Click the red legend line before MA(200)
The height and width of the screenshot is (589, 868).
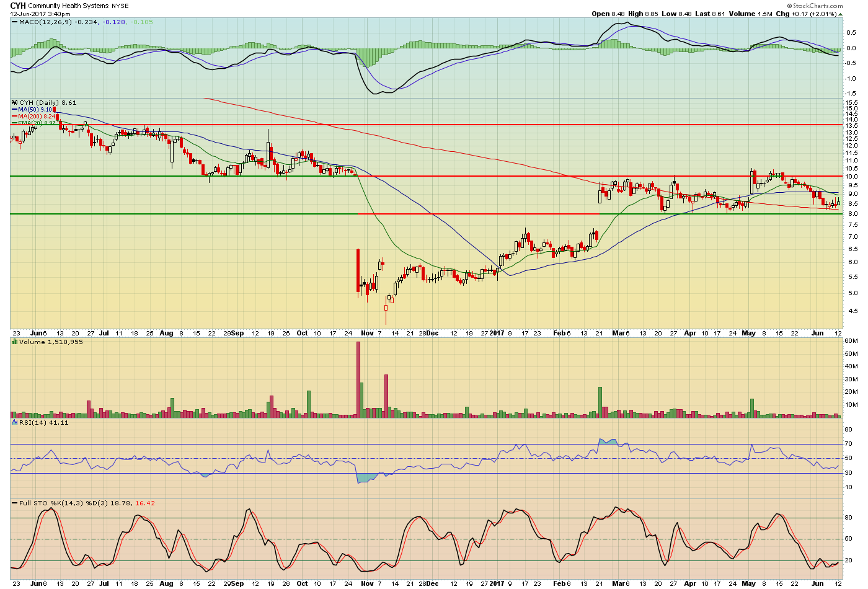coord(14,116)
